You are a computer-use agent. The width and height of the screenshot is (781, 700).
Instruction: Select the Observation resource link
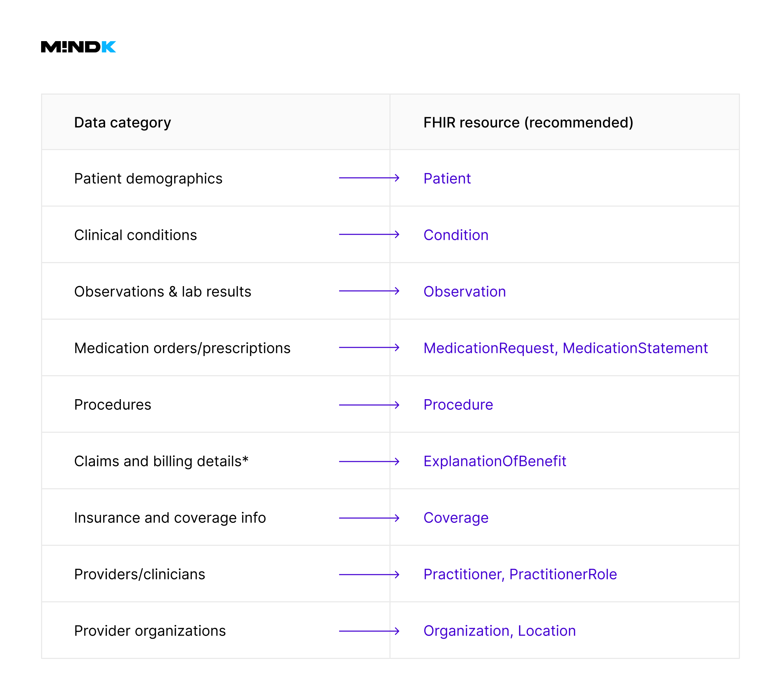[x=464, y=292]
